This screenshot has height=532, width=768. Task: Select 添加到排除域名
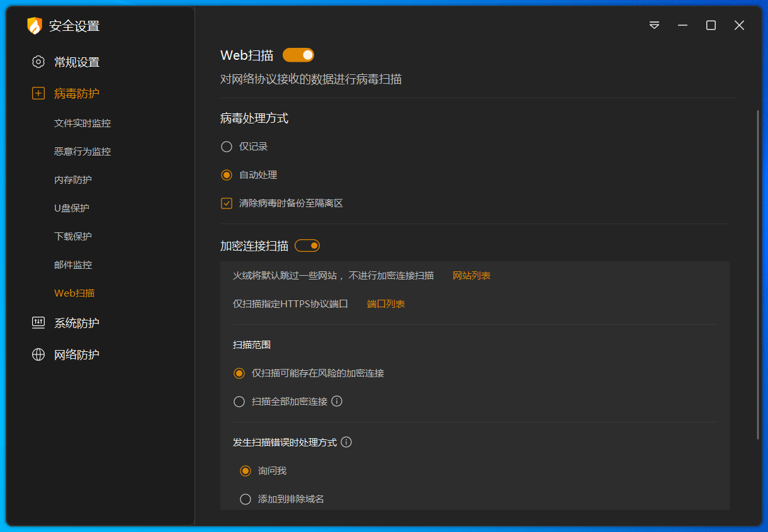coord(246,499)
